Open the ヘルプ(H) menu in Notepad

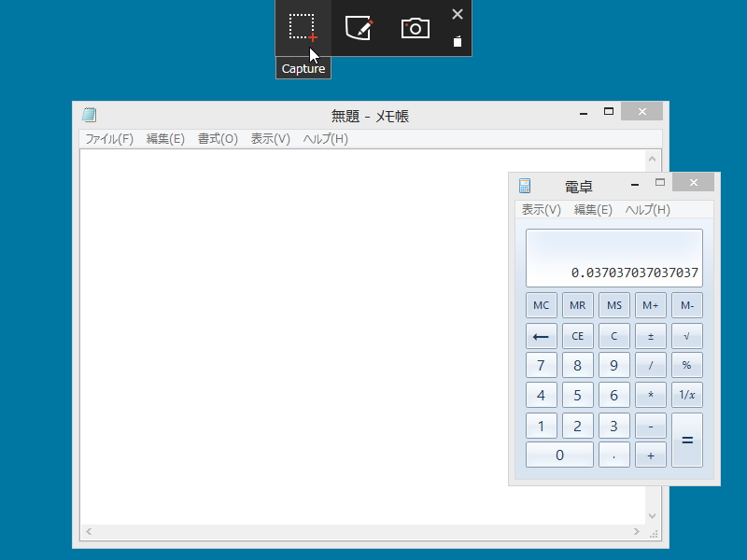point(326,139)
